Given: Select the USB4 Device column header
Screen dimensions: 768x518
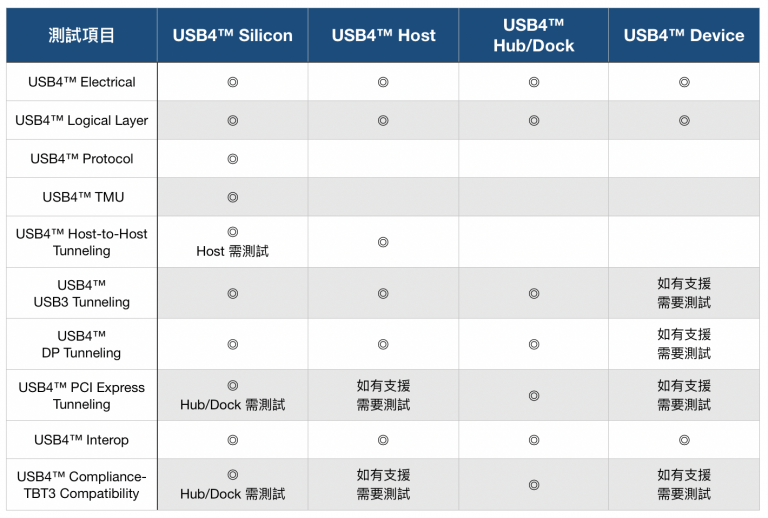Looking at the screenshot, I should [684, 35].
